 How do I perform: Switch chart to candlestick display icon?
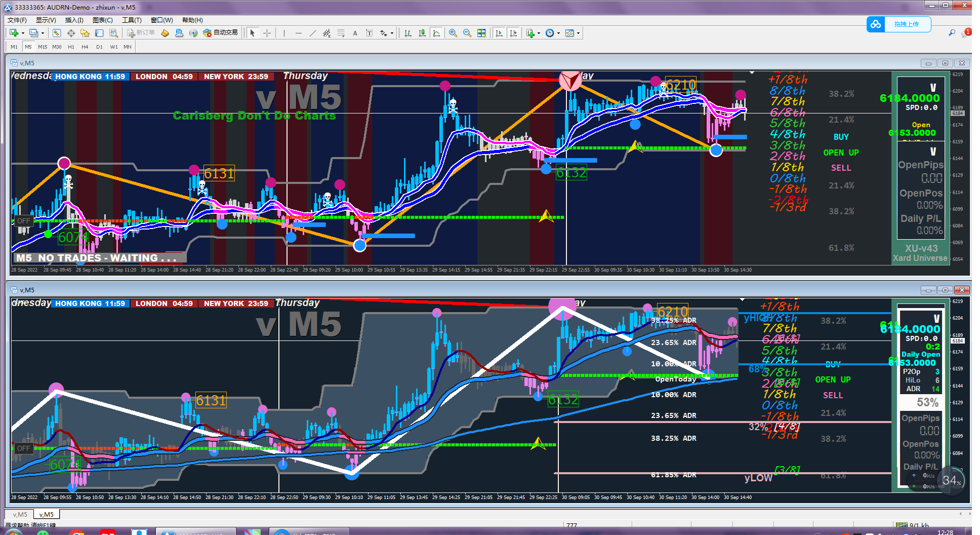point(422,33)
